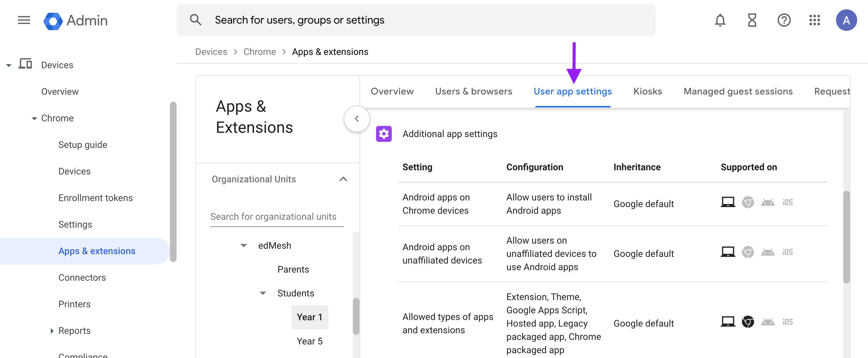Click Chrome icon in Allowed types of apps row
This screenshot has width=868, height=358.
748,321
